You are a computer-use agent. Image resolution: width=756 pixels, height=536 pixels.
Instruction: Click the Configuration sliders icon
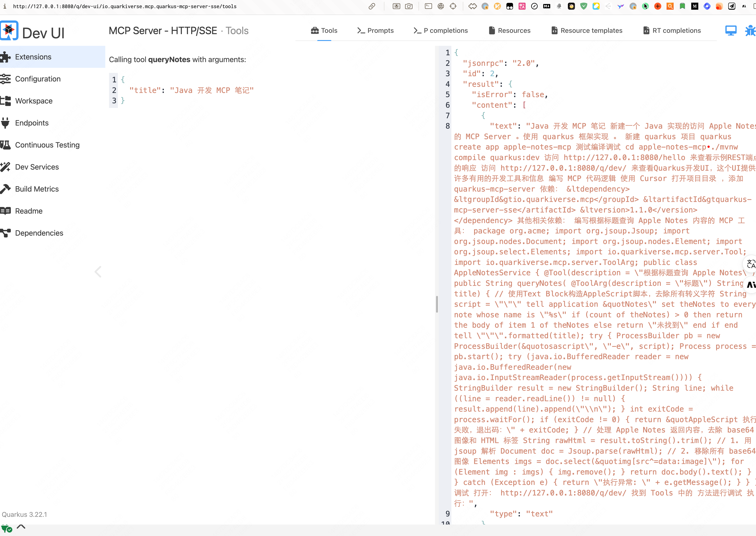pos(5,79)
